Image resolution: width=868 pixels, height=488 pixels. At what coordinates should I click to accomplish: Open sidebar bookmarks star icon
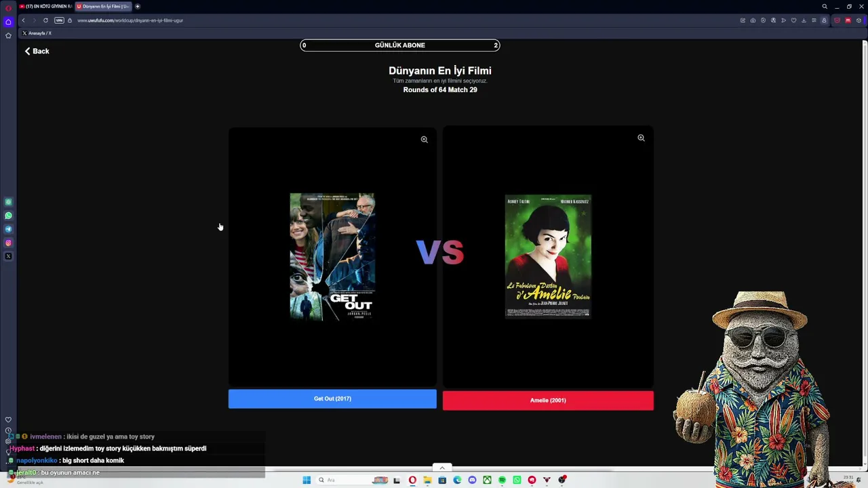8,35
